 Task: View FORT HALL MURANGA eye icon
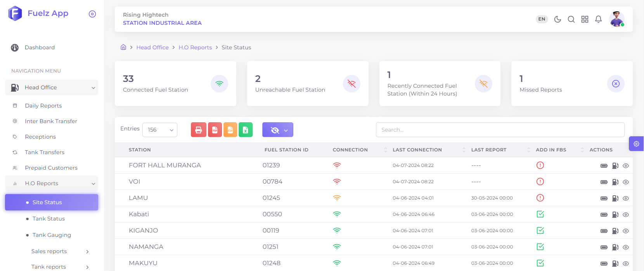(x=626, y=166)
